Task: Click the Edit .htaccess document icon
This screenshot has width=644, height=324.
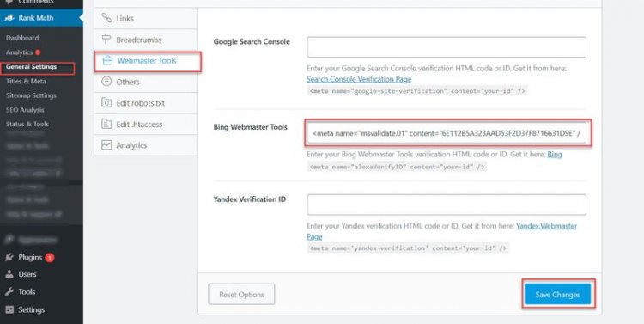Action: tap(106, 124)
